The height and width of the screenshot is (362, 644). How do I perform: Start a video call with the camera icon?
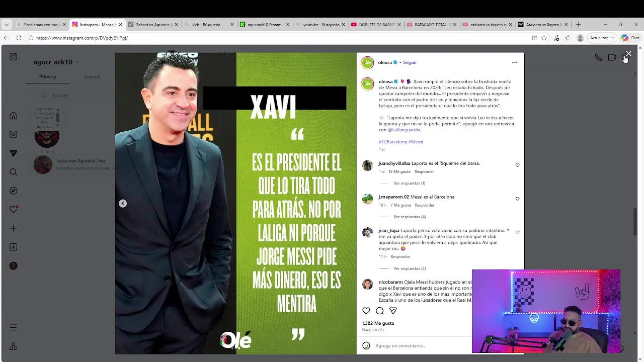612,57
